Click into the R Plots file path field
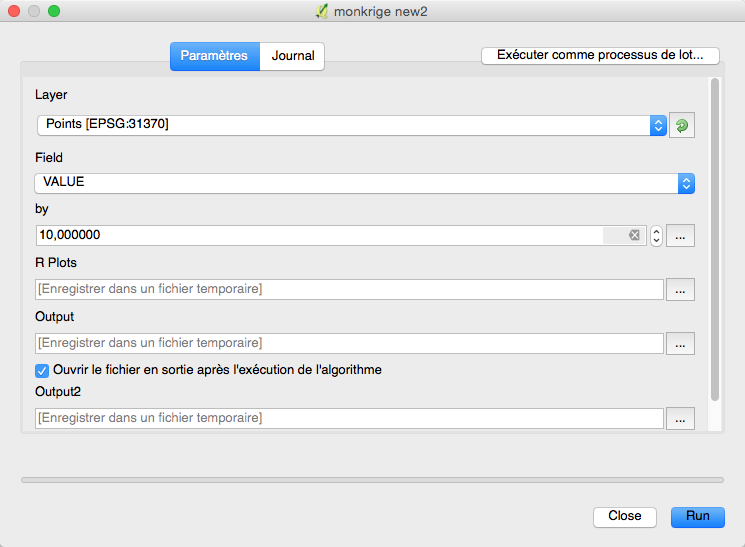745x547 pixels. tap(350, 289)
